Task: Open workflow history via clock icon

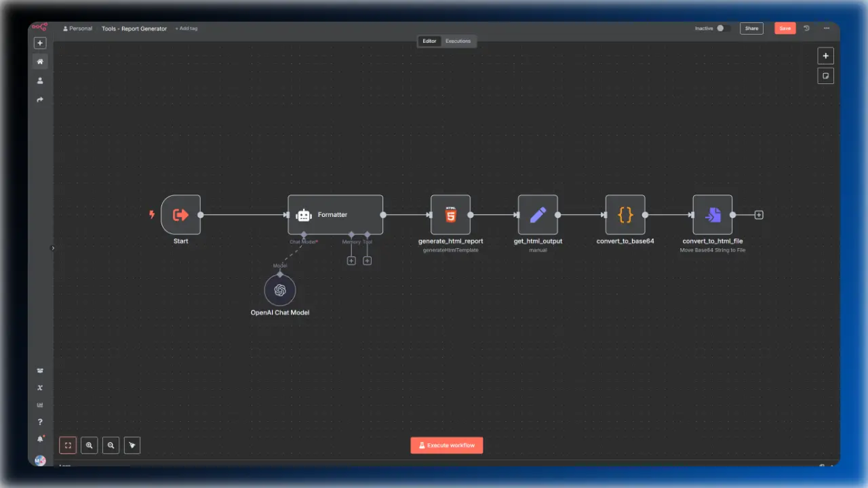Action: [x=806, y=28]
